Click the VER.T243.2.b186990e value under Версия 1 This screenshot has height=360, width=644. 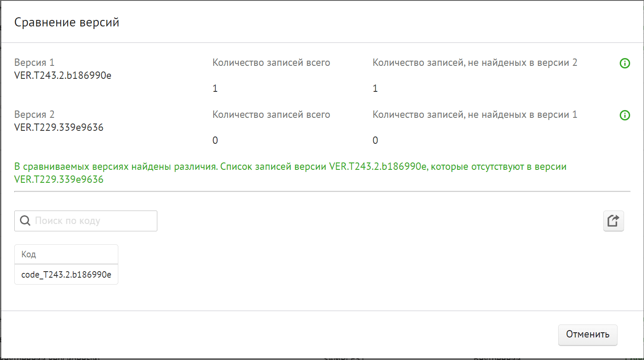click(63, 76)
